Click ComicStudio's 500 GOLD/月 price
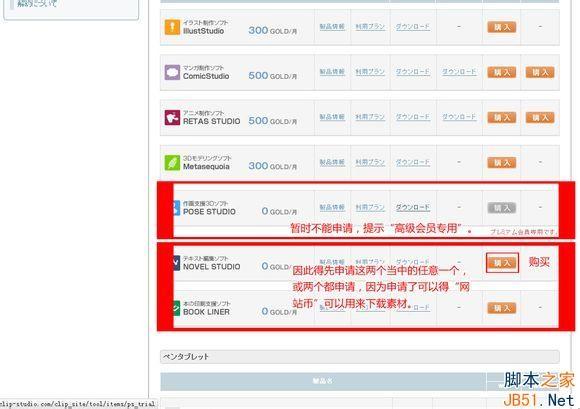This screenshot has height=409, width=580. 273,76
